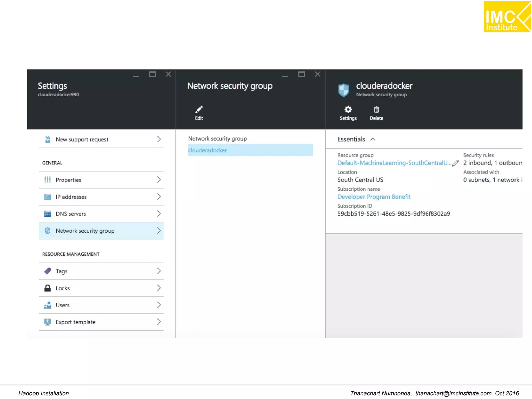Expand Network security group row chevron
The width and height of the screenshot is (532, 399).
tap(159, 230)
